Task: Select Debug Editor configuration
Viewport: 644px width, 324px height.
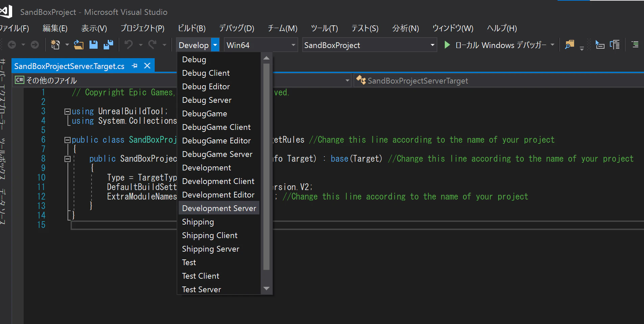Action: [x=219, y=87]
